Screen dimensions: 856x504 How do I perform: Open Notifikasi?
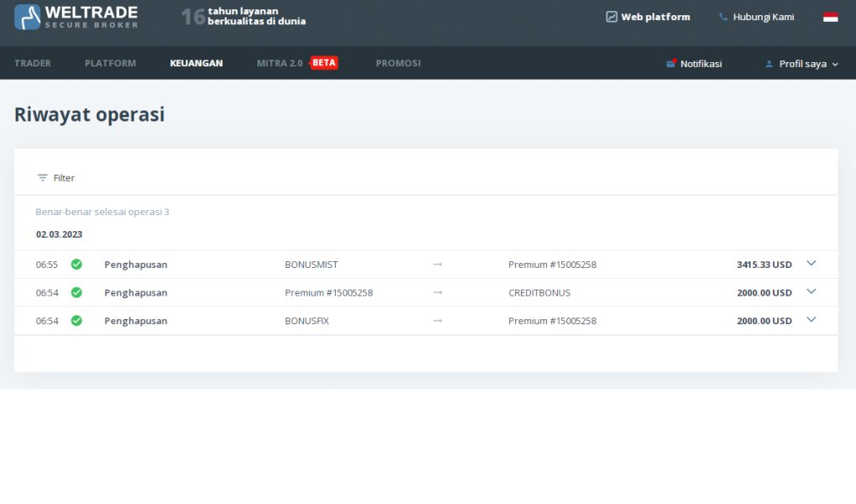pyautogui.click(x=694, y=64)
